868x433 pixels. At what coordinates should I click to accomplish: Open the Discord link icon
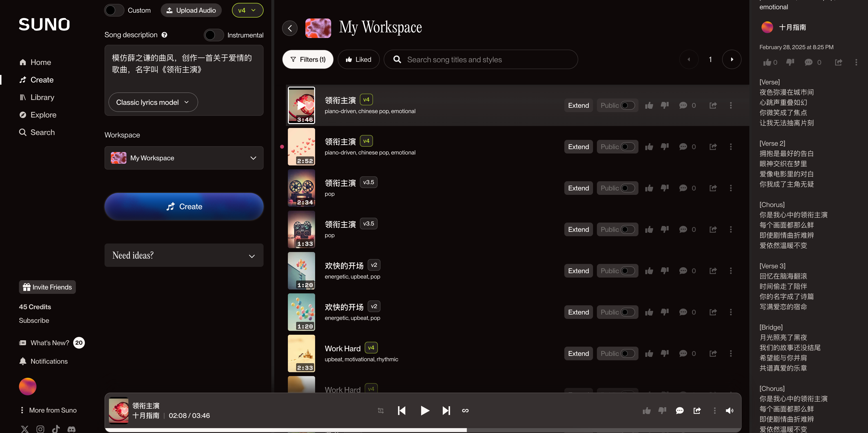(71, 429)
